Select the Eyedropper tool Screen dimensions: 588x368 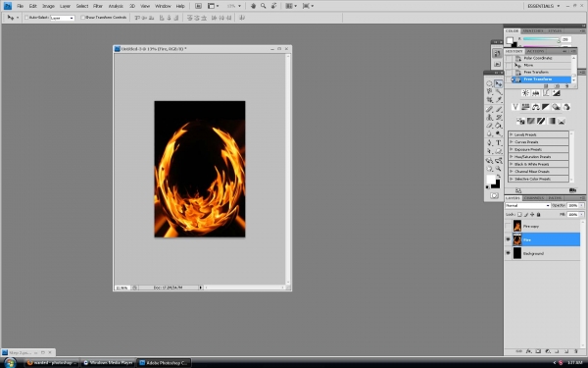coord(499,100)
